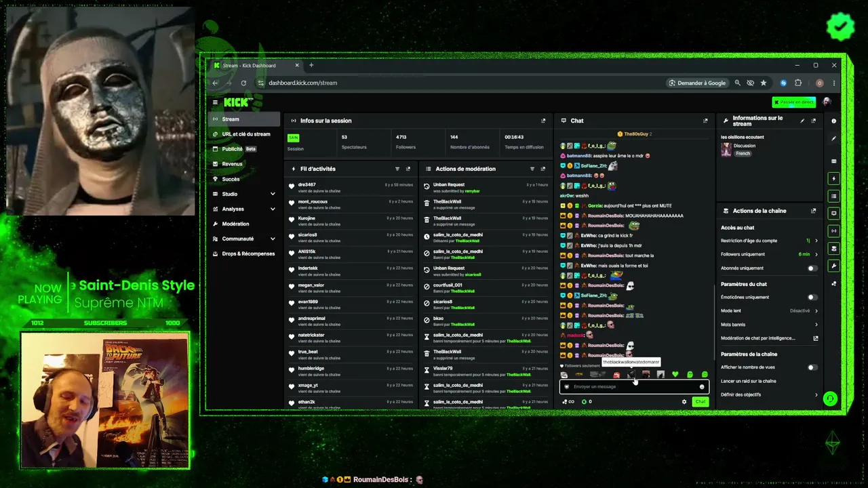
Task: Open Followers uniquement duration options
Action: 769,254
